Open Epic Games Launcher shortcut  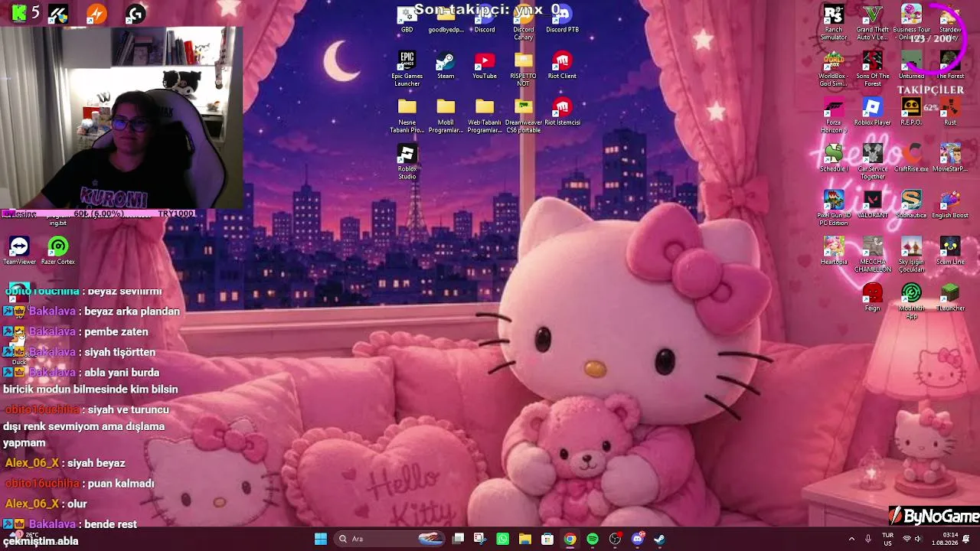pyautogui.click(x=407, y=70)
